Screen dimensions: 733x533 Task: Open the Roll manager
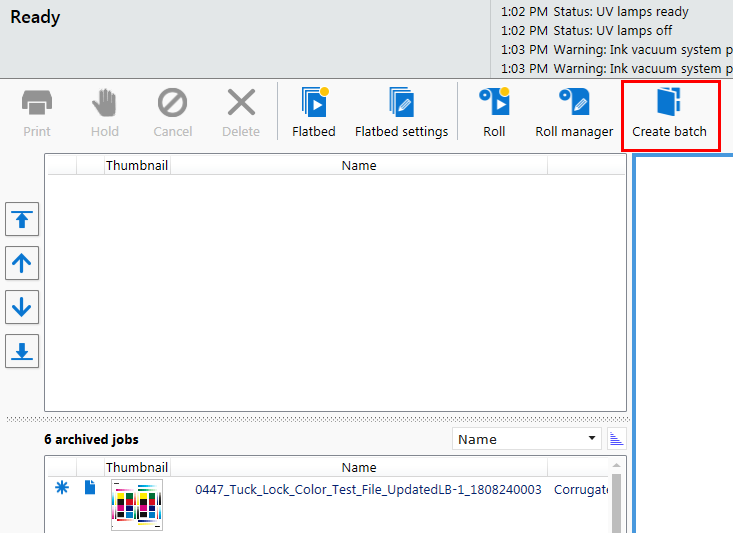pyautogui.click(x=574, y=112)
